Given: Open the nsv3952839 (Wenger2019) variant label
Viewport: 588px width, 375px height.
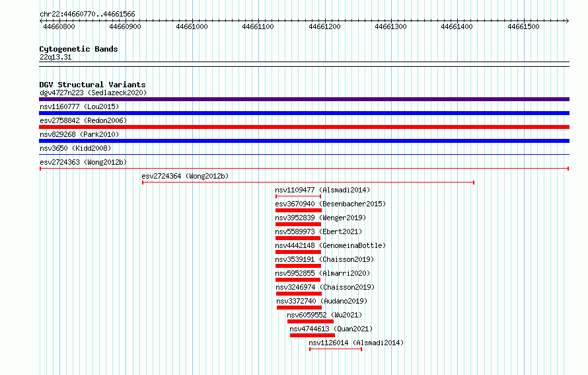Looking at the screenshot, I should tap(320, 218).
